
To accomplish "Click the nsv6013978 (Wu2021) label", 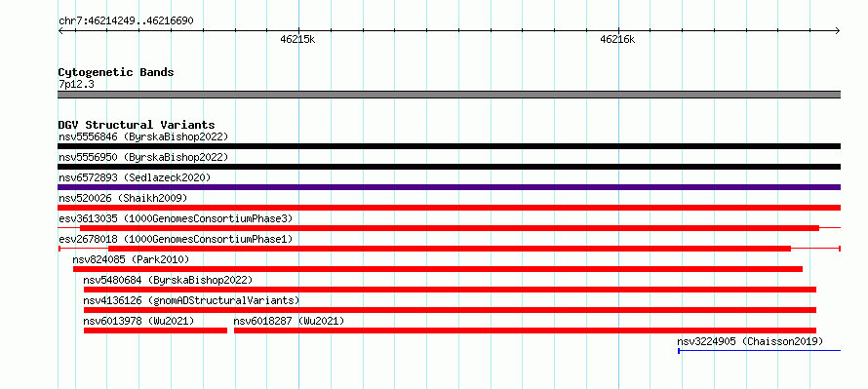I will tap(138, 321).
